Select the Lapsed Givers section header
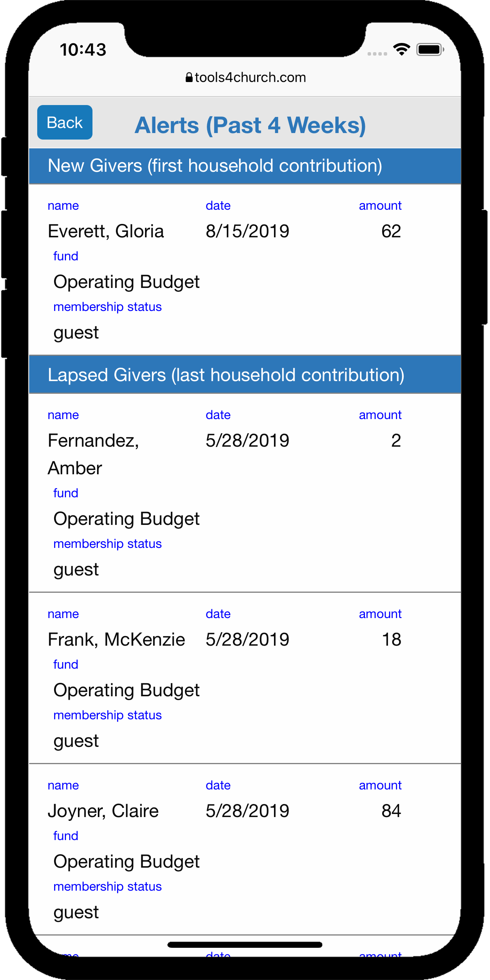490x980 pixels. coord(226,375)
